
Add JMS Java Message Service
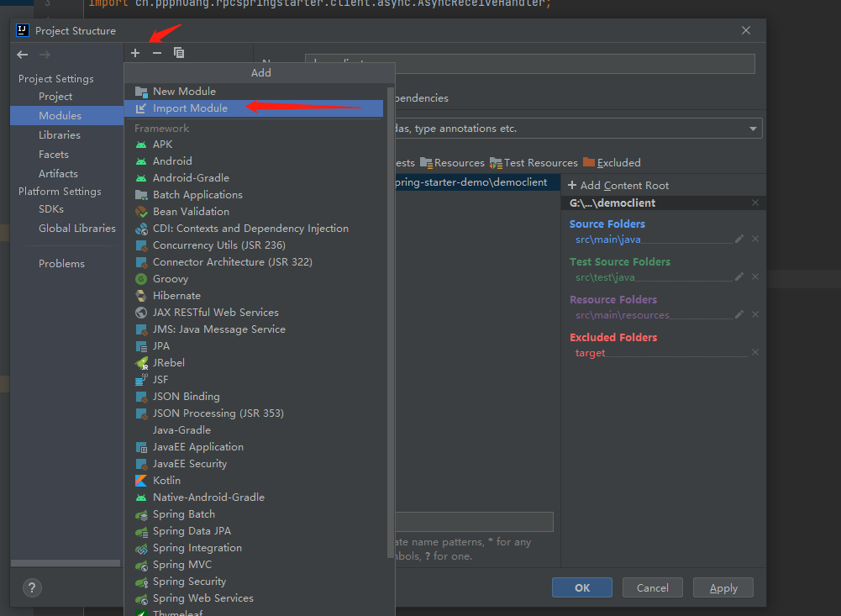pyautogui.click(x=254, y=329)
